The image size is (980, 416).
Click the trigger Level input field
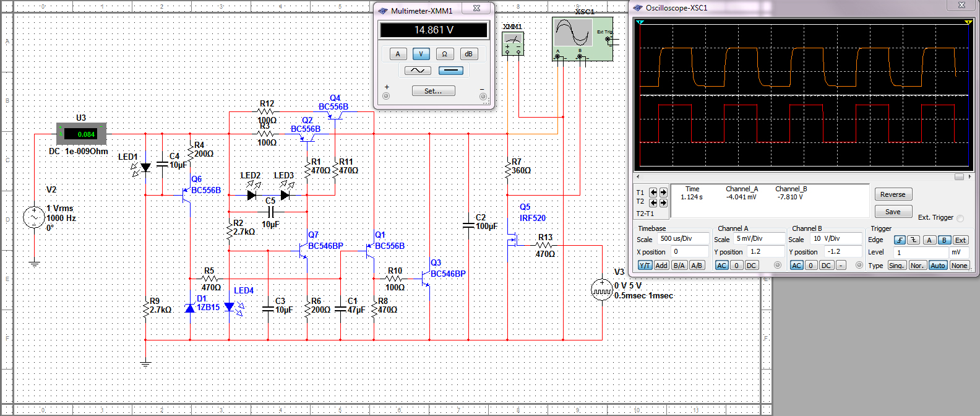pyautogui.click(x=919, y=253)
